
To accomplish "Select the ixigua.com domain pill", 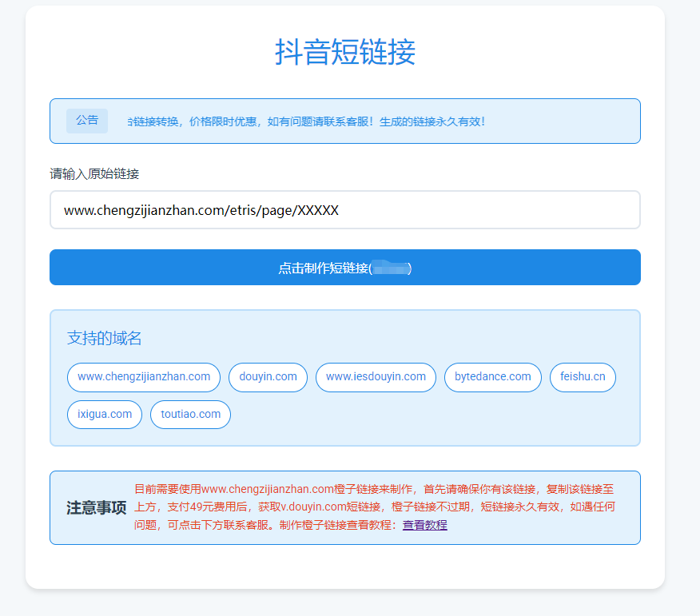I will (104, 414).
